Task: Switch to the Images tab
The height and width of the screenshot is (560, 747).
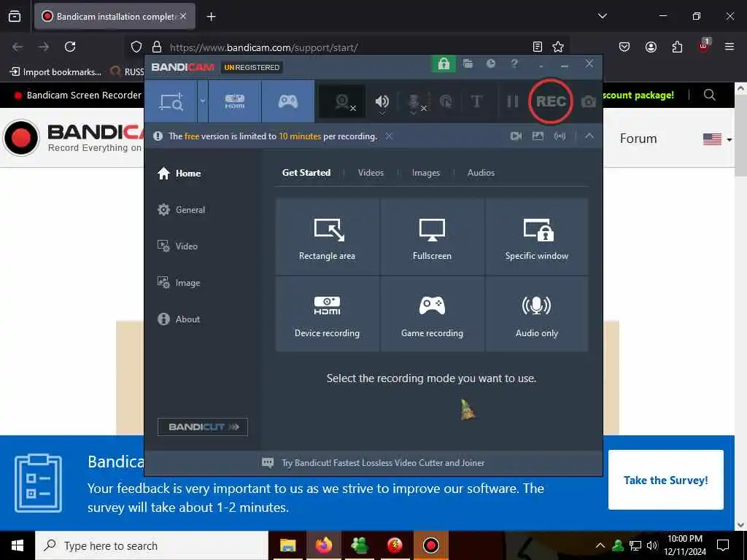Action: [x=426, y=173]
